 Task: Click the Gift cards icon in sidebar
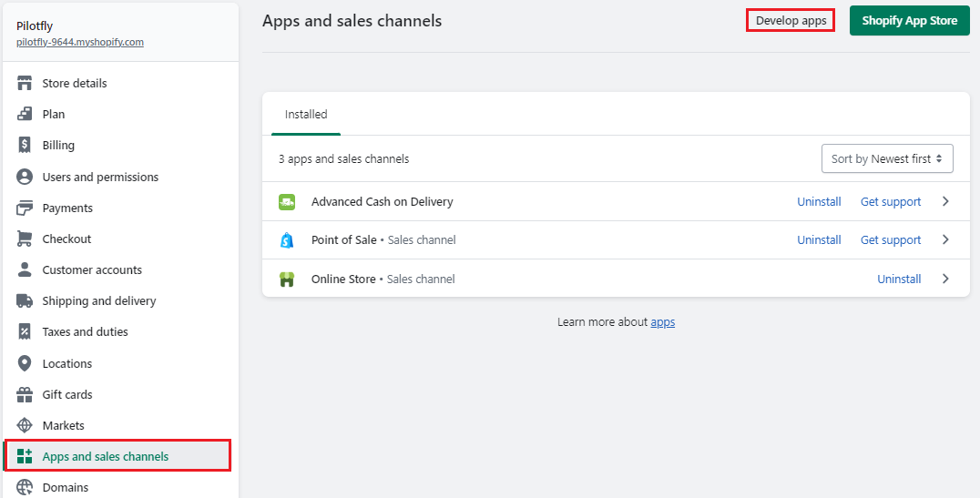(25, 394)
